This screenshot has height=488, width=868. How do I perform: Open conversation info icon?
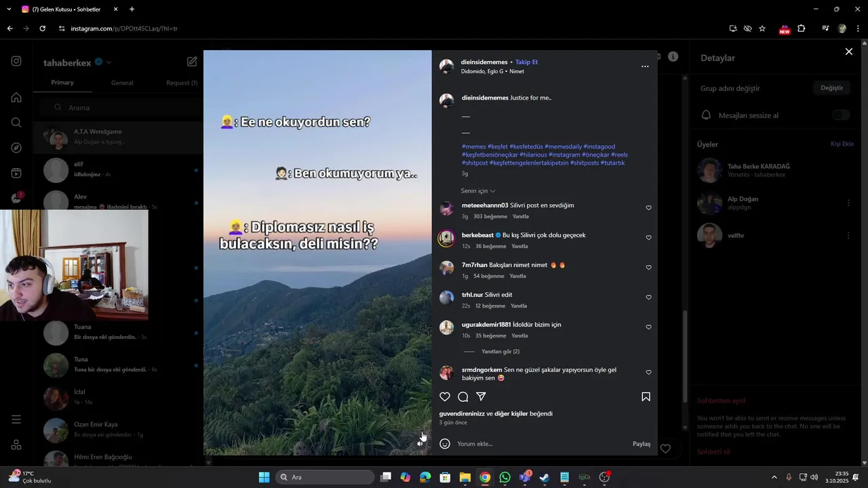(x=673, y=57)
